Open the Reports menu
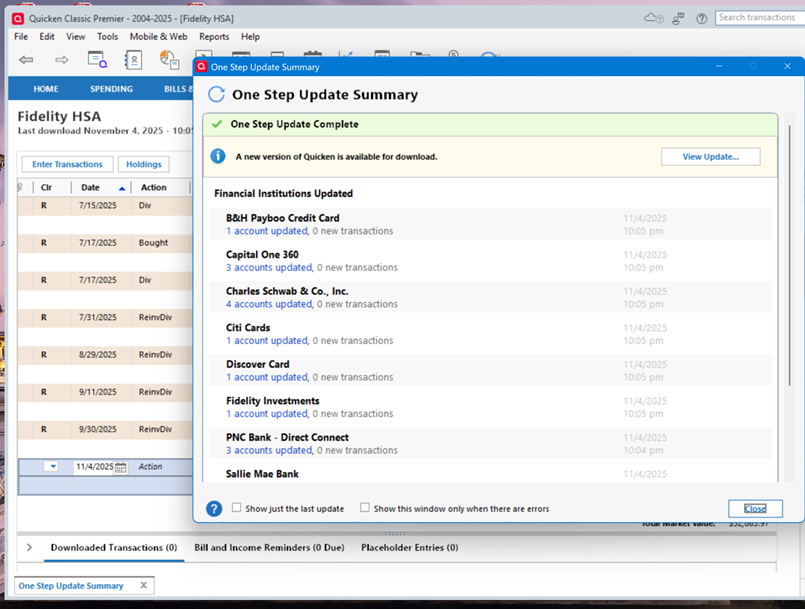 click(214, 36)
